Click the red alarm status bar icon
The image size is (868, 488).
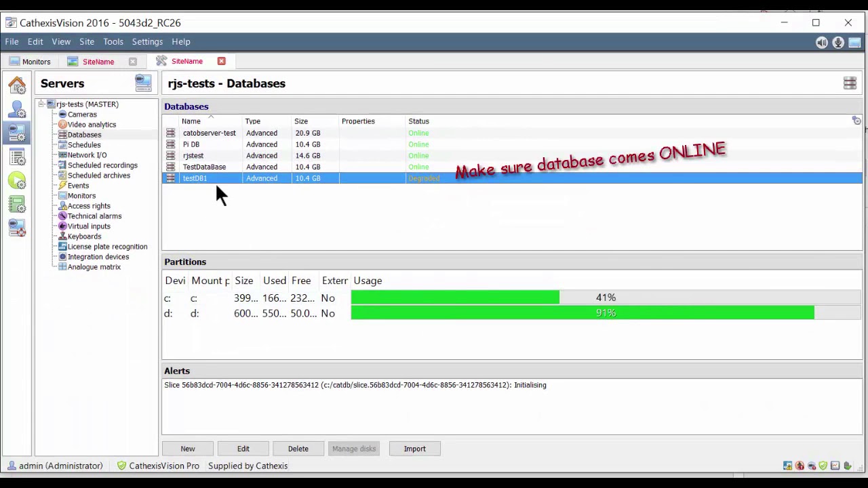click(800, 466)
